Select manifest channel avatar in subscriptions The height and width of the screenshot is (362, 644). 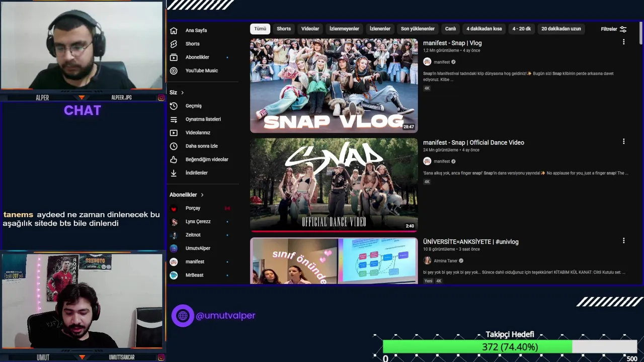coord(174,262)
